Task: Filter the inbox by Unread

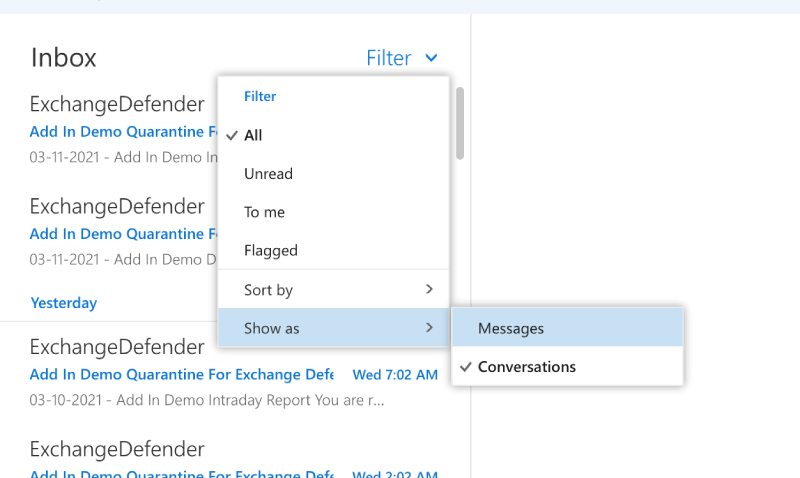Action: [268, 174]
